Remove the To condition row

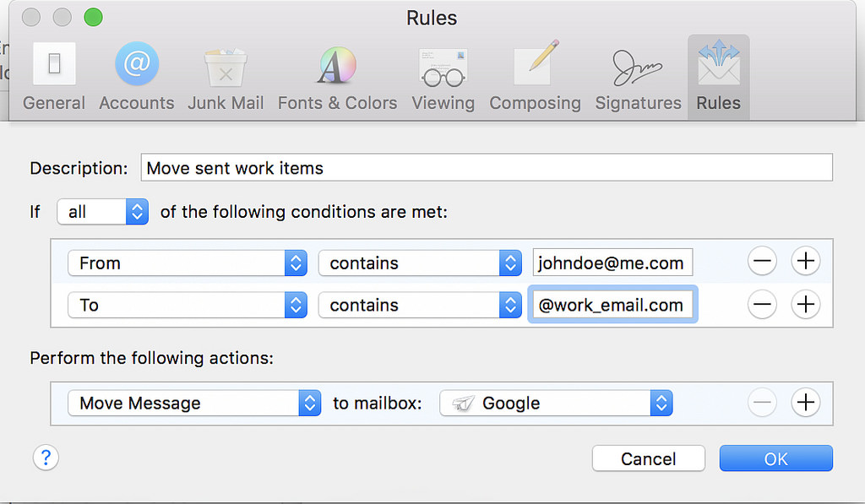click(x=762, y=305)
